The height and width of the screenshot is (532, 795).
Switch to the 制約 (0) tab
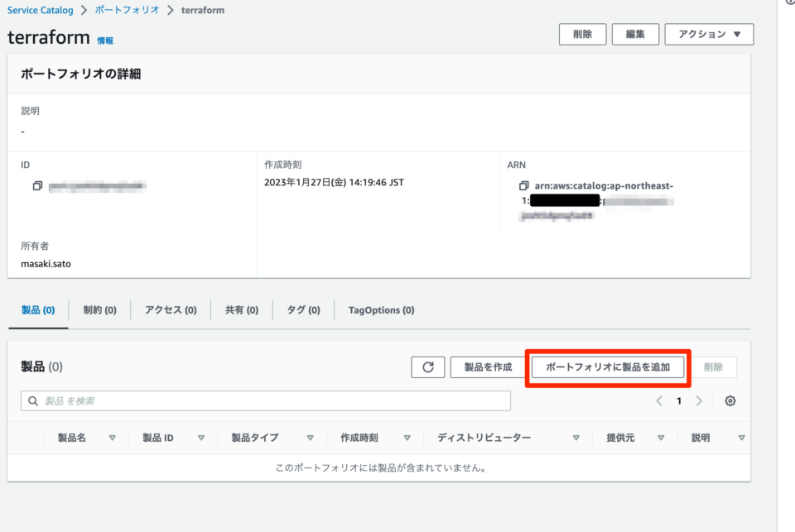(x=100, y=310)
